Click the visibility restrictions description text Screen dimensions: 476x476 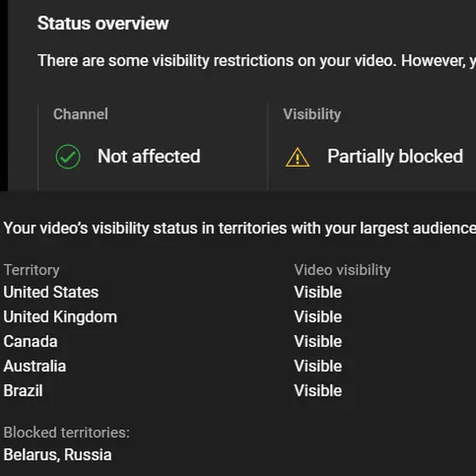(x=257, y=60)
